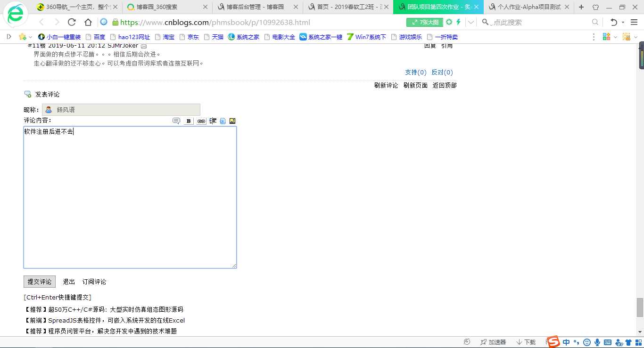Insert a hyperlink with the chain icon

[201, 121]
